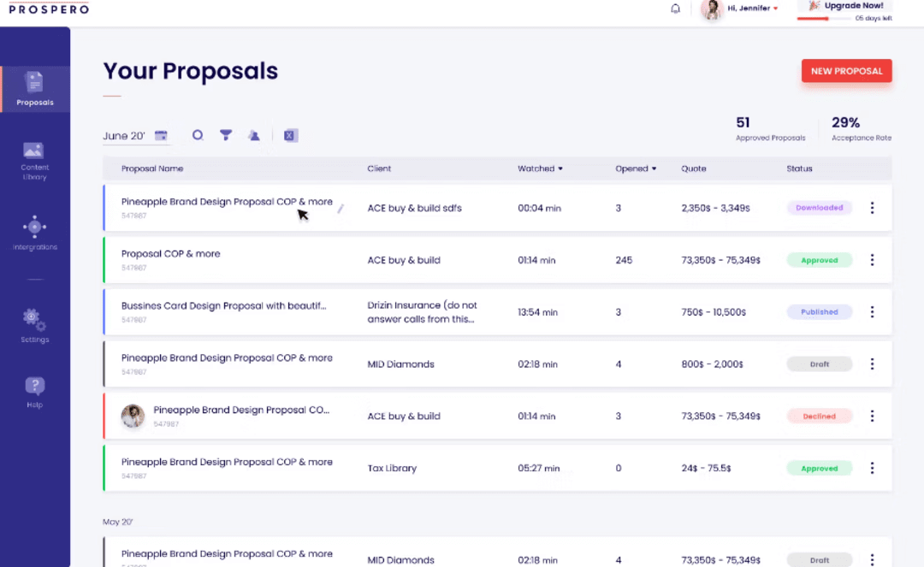Open the search icon in the toolbar
This screenshot has width=924, height=567.
197,135
